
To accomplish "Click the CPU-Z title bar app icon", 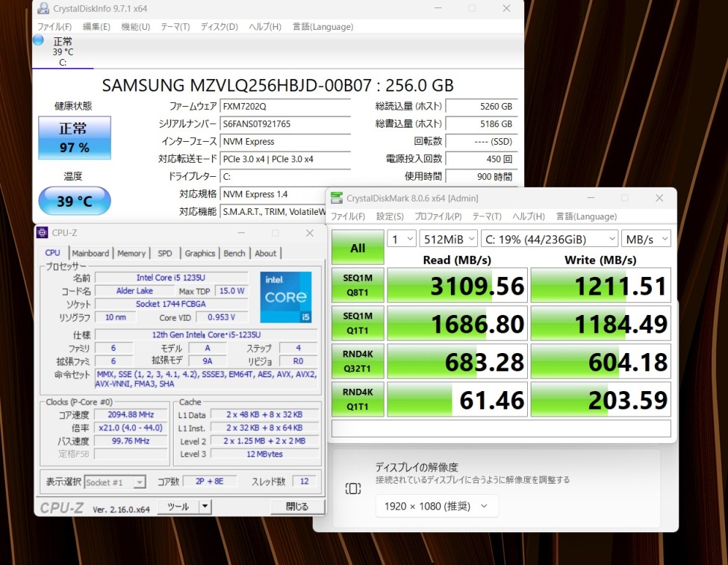I will (x=43, y=233).
